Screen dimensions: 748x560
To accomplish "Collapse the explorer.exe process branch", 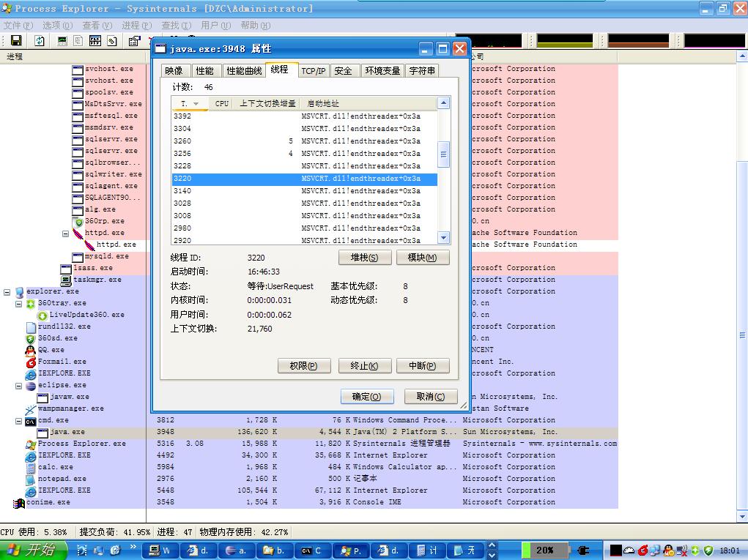I will [7, 291].
